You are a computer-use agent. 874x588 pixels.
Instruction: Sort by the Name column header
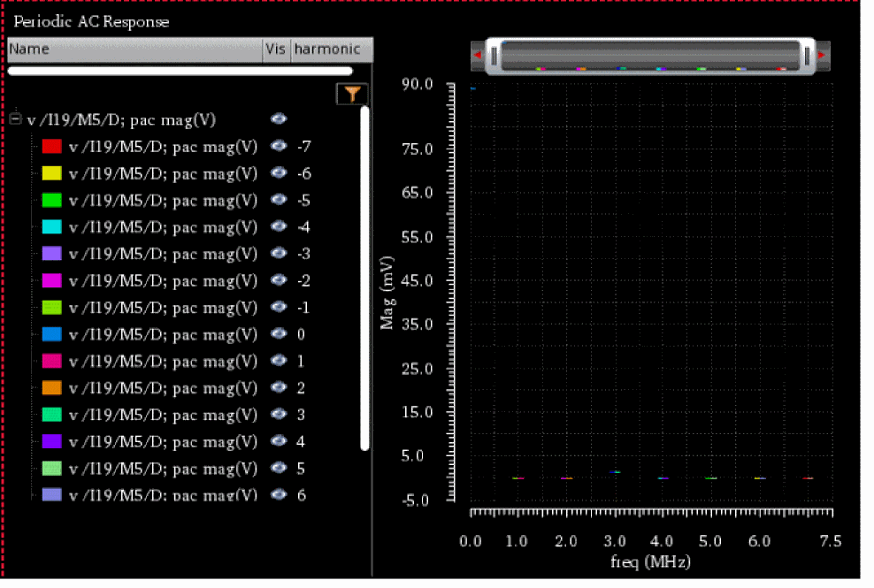[x=133, y=50]
